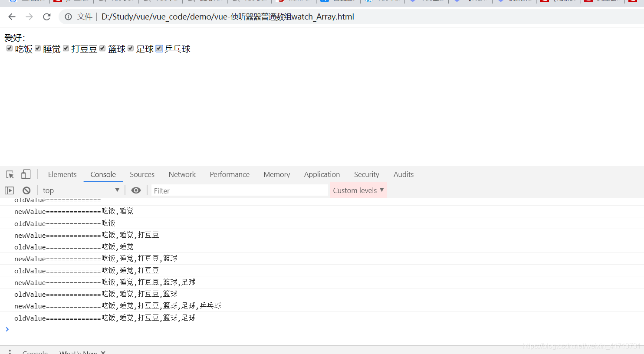Viewport: 644px width, 354px height.
Task: Uncheck the 乒乓球 checkbox
Action: (159, 48)
